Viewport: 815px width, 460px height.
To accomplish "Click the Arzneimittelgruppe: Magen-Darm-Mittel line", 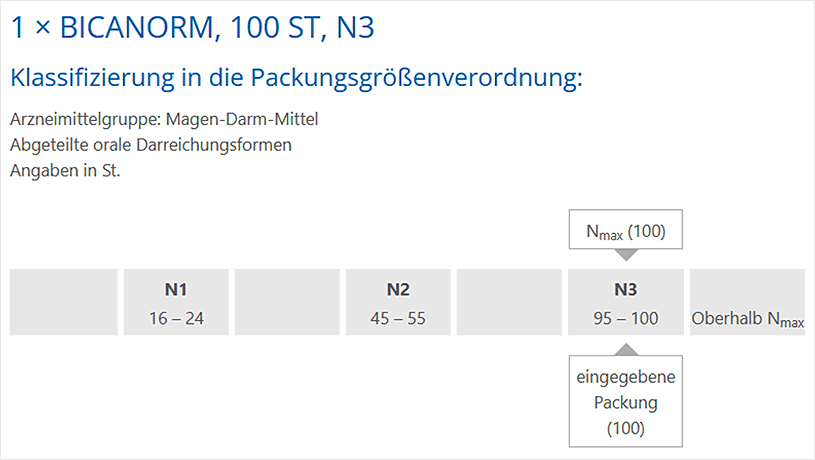I will (164, 120).
